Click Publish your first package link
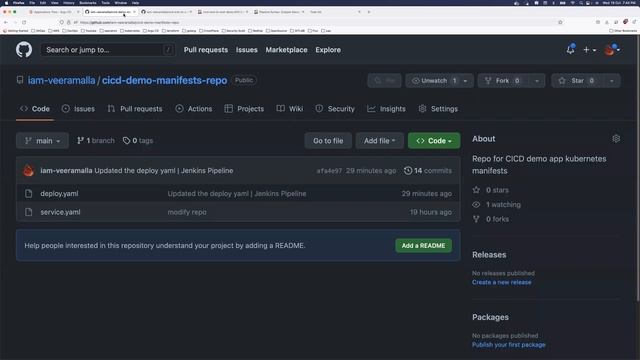Screen dimensions: 640x360 pos(509,345)
